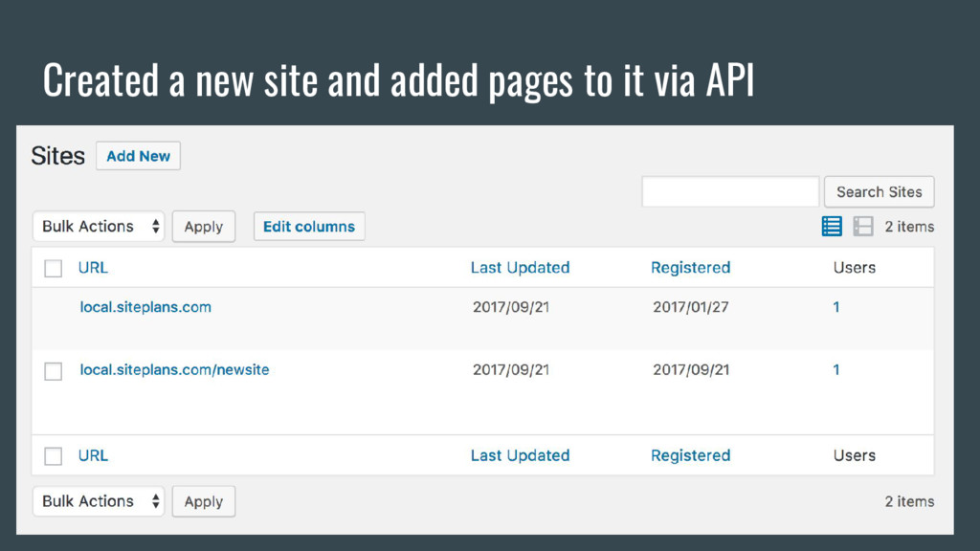Click the top Apply button

tap(204, 226)
